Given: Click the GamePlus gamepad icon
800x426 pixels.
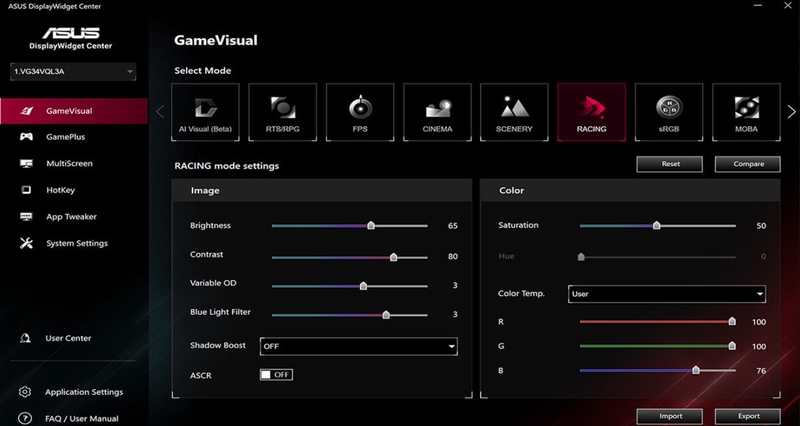Looking at the screenshot, I should click(27, 137).
